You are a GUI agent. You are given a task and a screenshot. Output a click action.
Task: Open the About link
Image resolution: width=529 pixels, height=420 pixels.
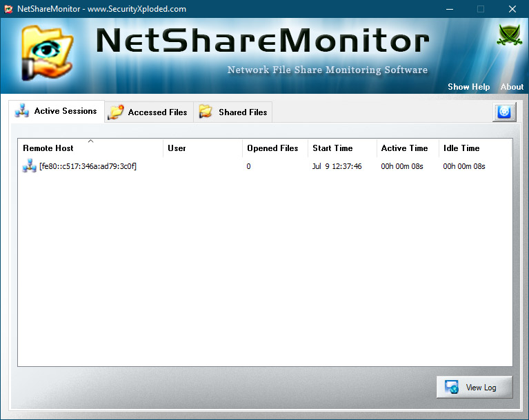[512, 87]
